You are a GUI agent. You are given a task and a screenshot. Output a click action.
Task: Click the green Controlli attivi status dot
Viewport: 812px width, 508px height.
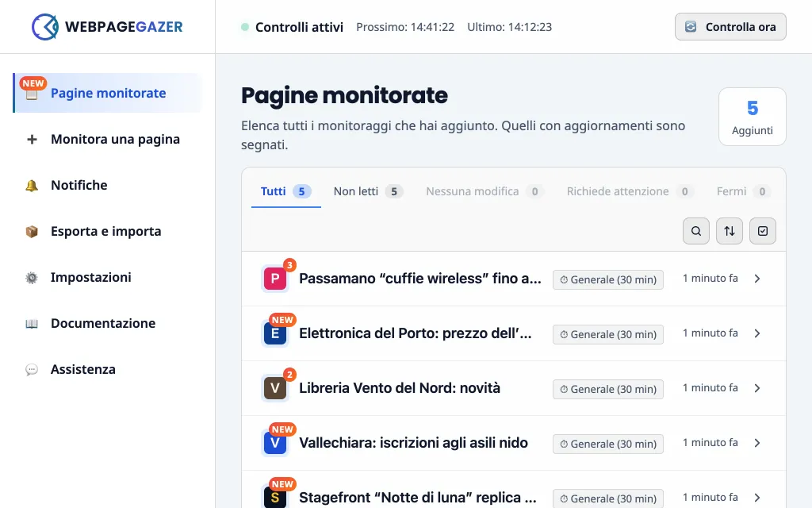click(x=245, y=27)
